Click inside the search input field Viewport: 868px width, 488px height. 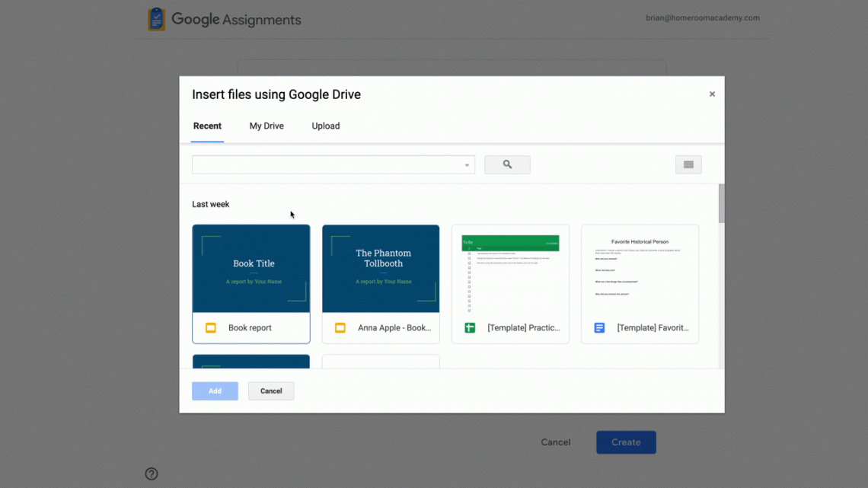click(x=320, y=164)
